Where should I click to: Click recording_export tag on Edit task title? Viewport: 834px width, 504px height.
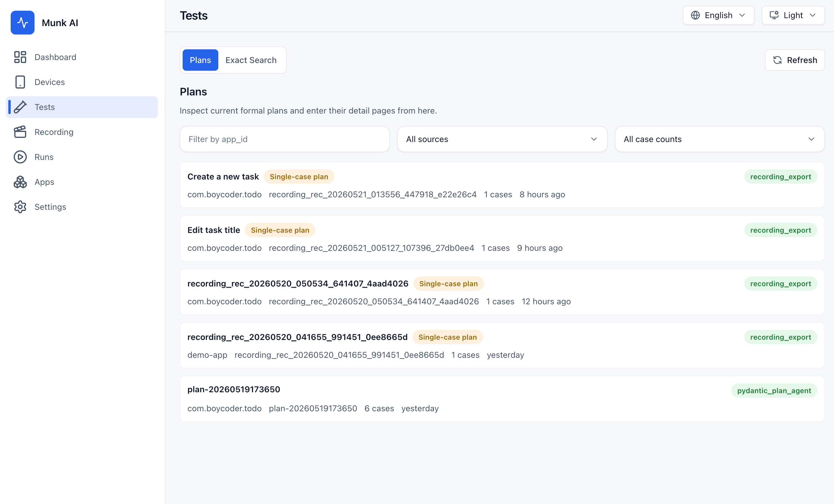pos(780,230)
